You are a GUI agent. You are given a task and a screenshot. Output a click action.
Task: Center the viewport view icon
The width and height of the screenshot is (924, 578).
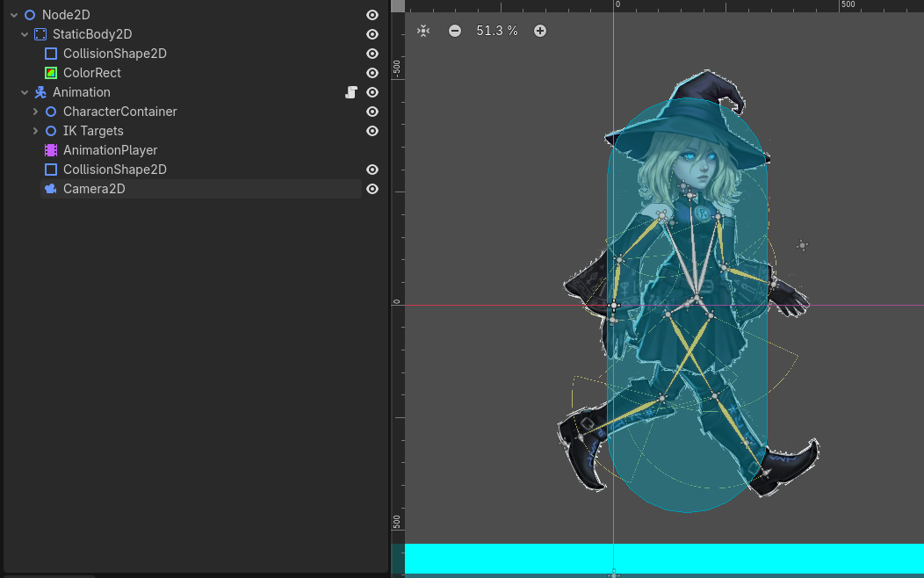423,31
